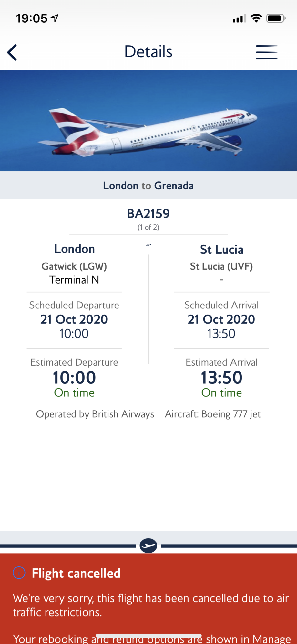Viewport: 297px width, 644px height.
Task: Tap the estimated arrival 13:50 time
Action: tap(221, 378)
